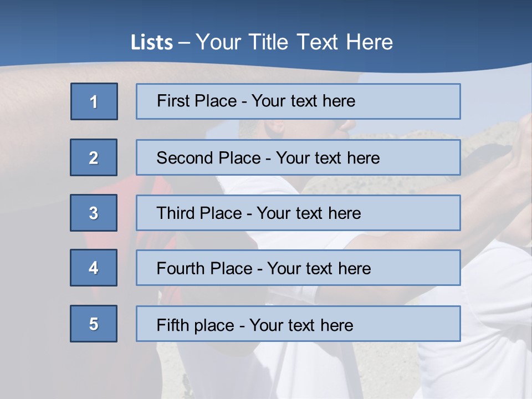Click the number 5 box
This screenshot has height=399, width=532.
94,324
